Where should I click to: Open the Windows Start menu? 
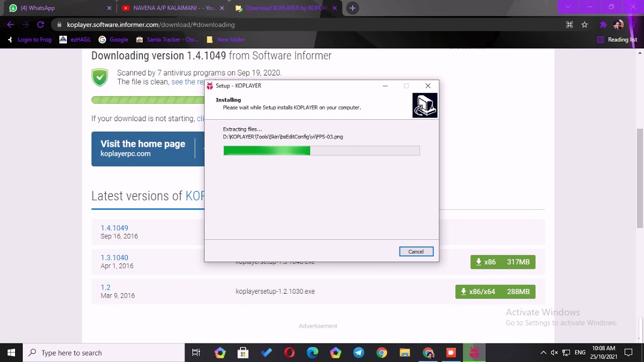(12, 352)
